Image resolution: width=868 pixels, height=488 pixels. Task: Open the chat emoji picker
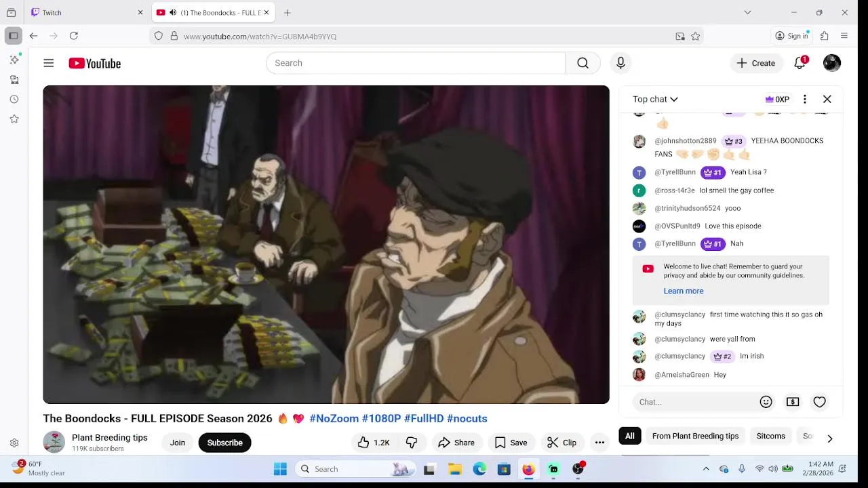(766, 402)
